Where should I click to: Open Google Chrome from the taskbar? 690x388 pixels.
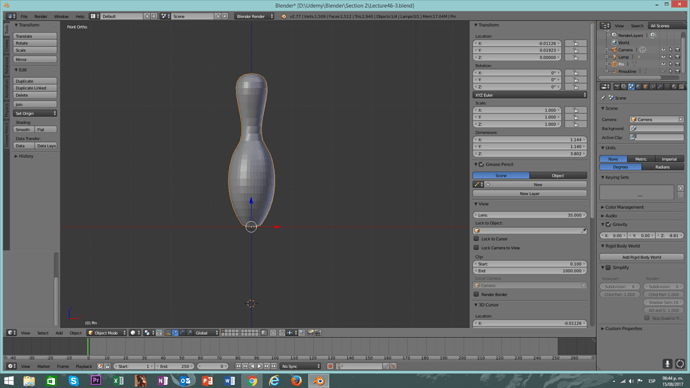[252, 381]
